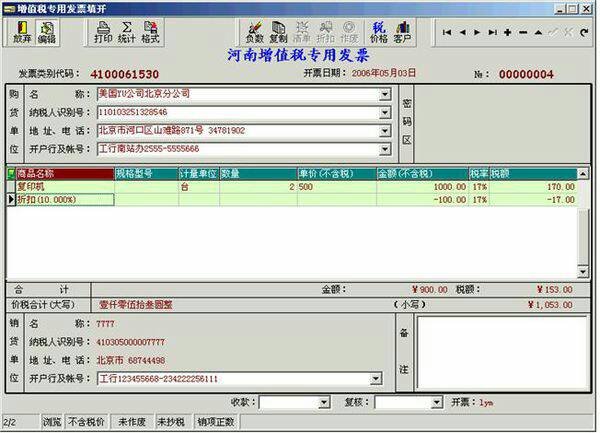Image resolution: width=600 pixels, height=433 pixels.
Task: Expand the buyer 地址、电话 dropdown
Action: click(385, 131)
